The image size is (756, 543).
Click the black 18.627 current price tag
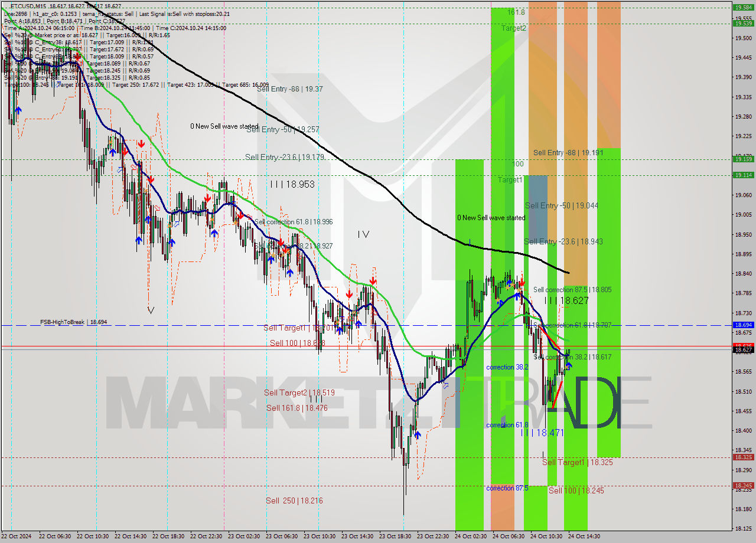click(x=743, y=349)
